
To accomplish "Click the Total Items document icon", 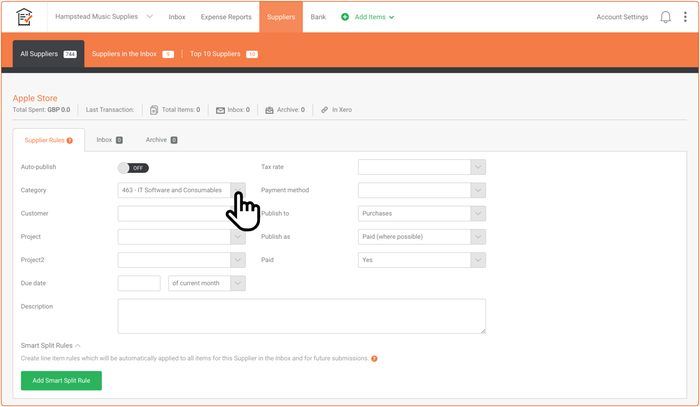I will tap(154, 110).
